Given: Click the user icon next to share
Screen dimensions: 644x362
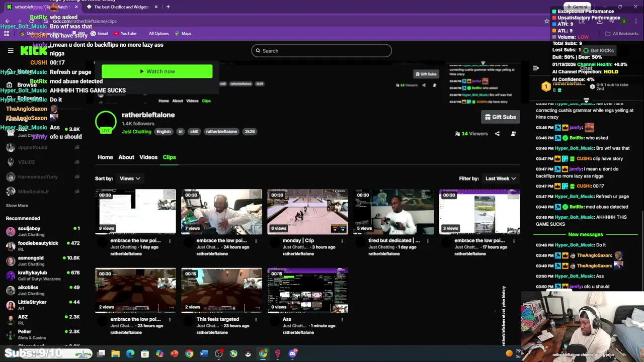Looking at the screenshot, I should point(513,134).
